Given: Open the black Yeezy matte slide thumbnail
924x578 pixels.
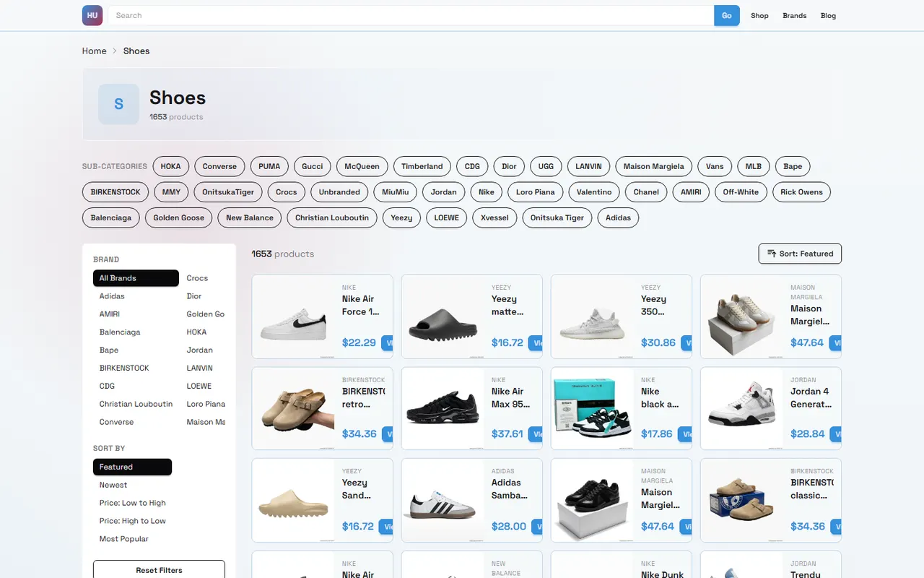Looking at the screenshot, I should click(443, 316).
